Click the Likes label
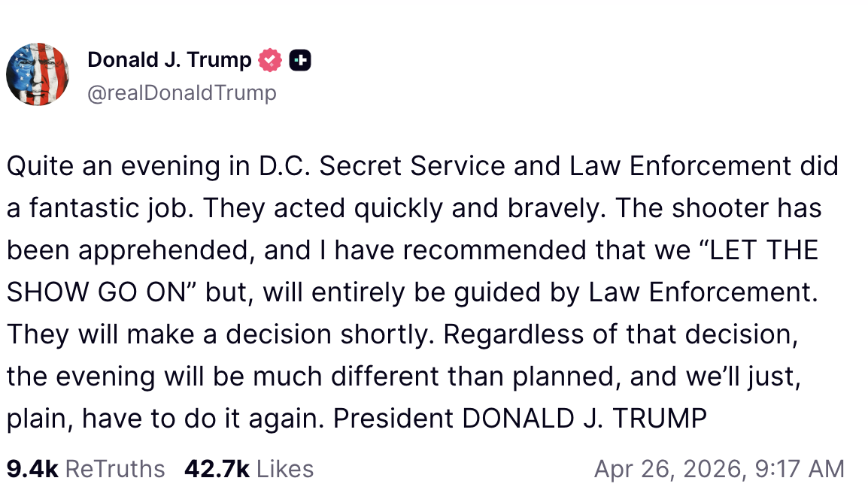The width and height of the screenshot is (868, 496). (284, 469)
